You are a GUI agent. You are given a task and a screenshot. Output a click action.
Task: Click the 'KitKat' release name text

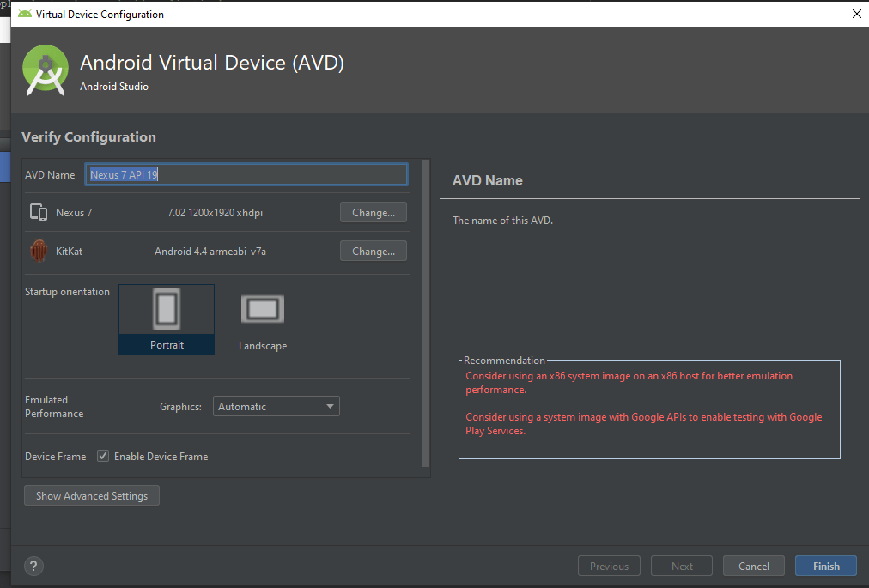coord(70,252)
